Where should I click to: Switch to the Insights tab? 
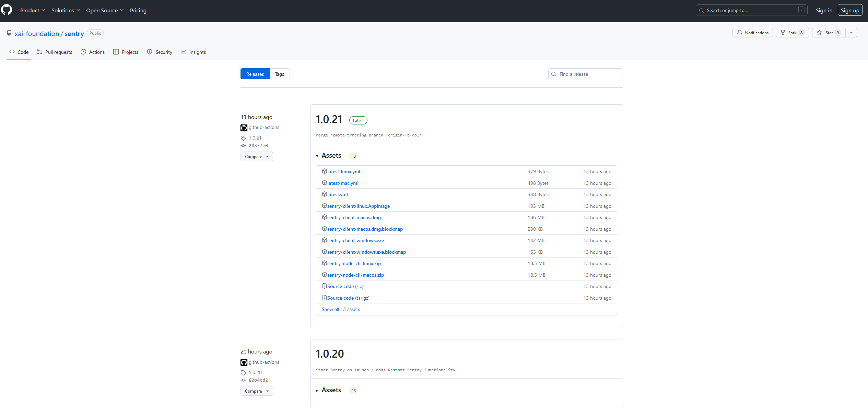coord(193,52)
